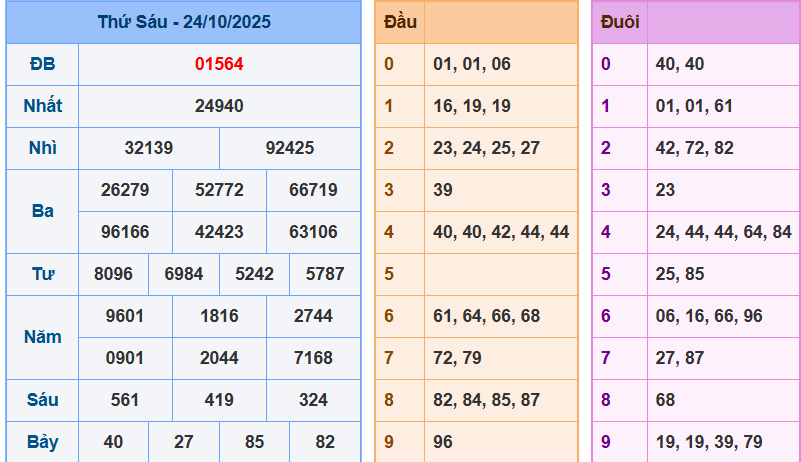The image size is (801, 462).
Task: Click the Năm prize number 0901
Action: [x=125, y=358]
